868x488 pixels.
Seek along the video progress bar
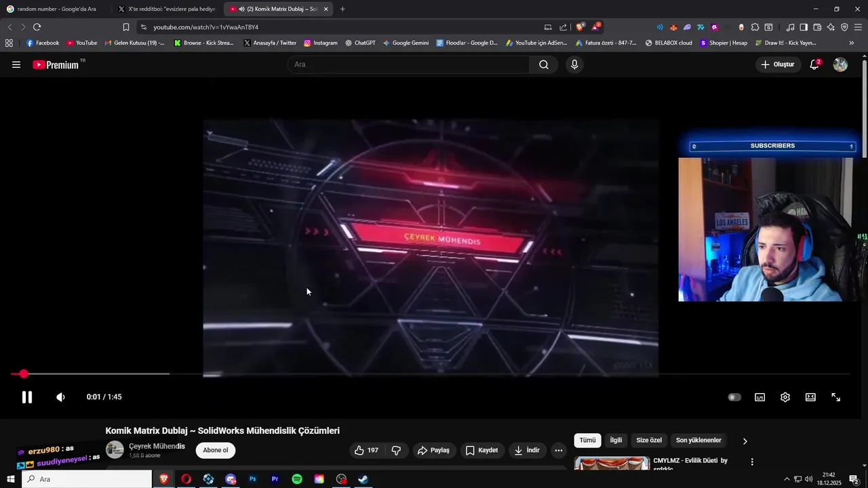point(431,373)
